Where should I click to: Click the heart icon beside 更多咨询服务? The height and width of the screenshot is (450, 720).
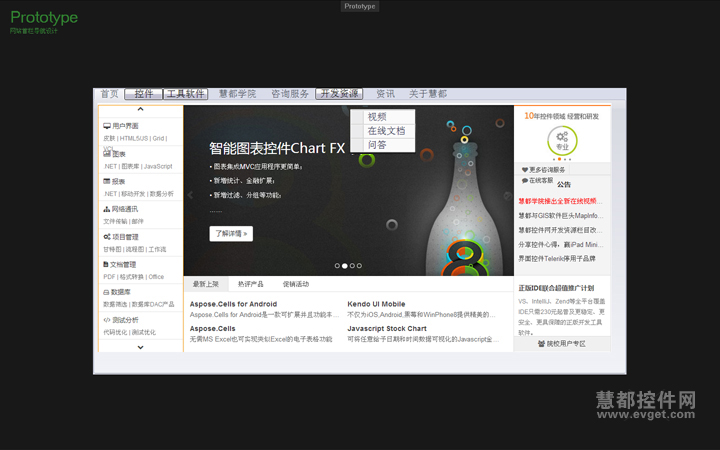525,169
